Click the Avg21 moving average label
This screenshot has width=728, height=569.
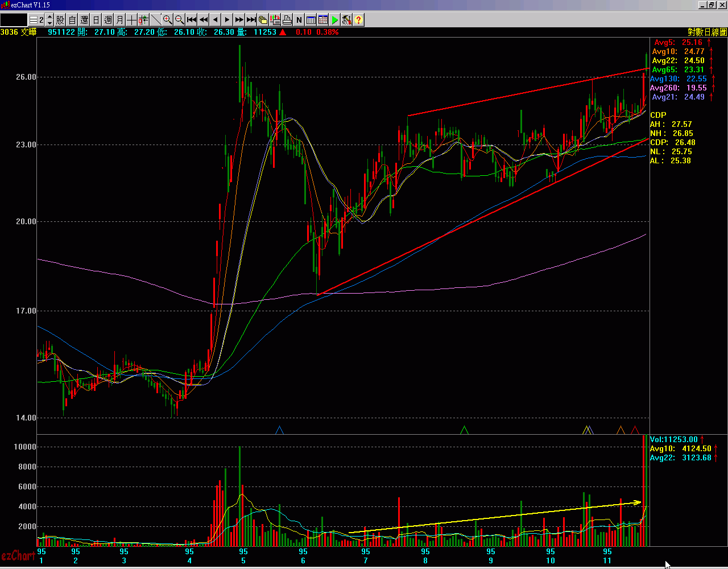[678, 97]
